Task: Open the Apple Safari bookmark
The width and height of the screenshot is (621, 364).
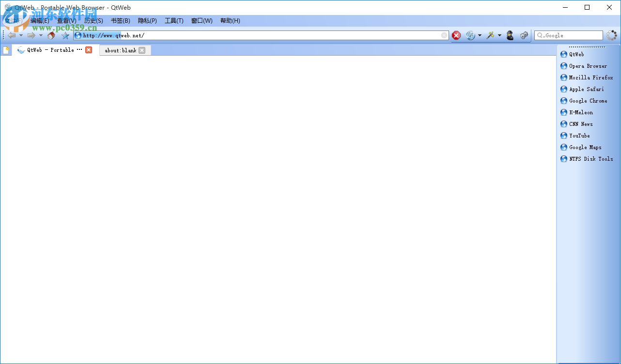Action: 582,89
